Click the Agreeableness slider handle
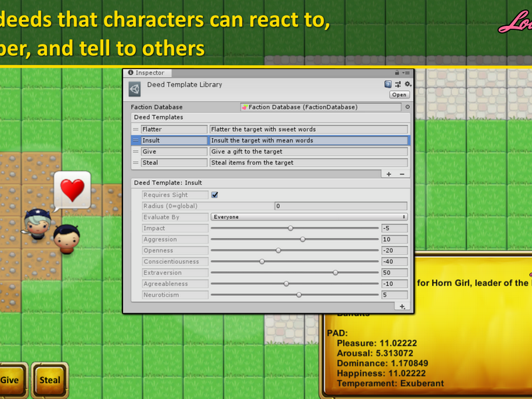The image size is (532, 399). coord(287,284)
